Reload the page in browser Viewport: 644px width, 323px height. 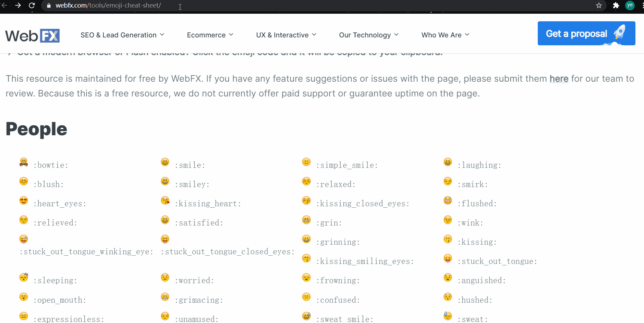32,5
